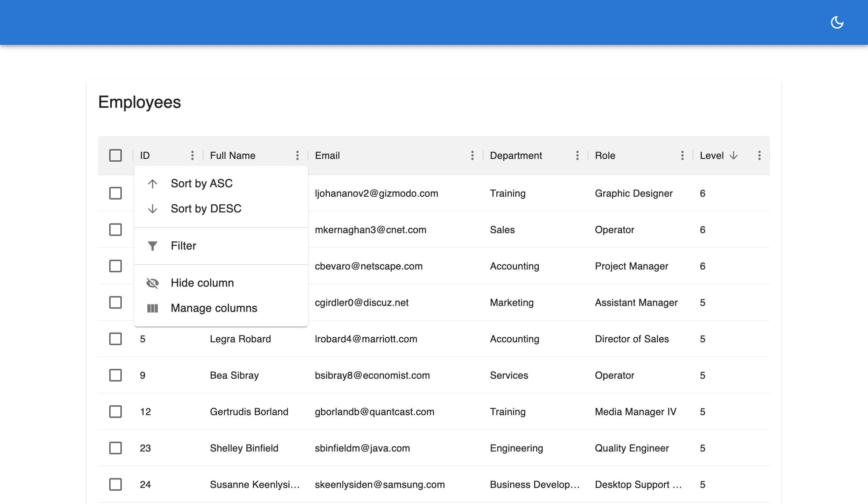Image resolution: width=868 pixels, height=504 pixels.
Task: Select the checkbox beside Shelley Binfield
Action: (x=115, y=448)
